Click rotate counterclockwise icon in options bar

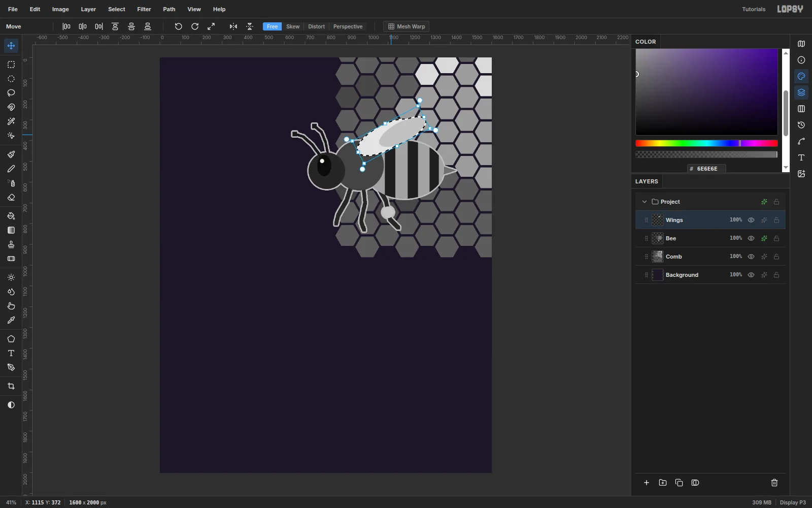(179, 26)
